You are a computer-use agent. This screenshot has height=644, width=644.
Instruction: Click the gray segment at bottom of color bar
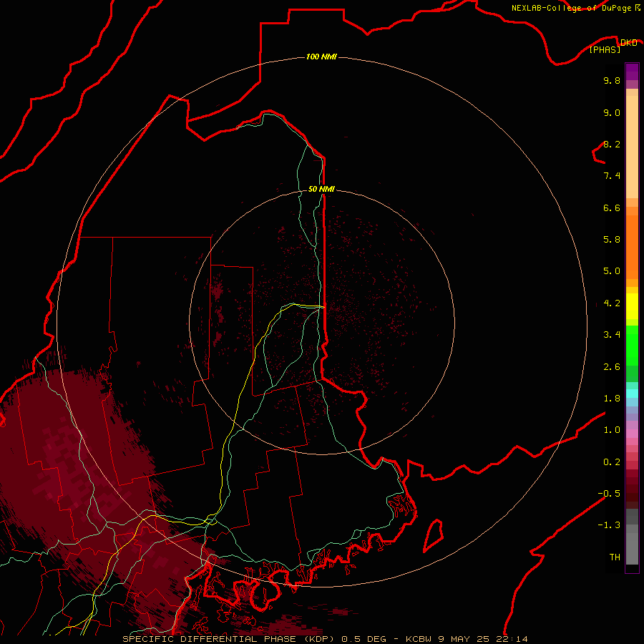[632, 549]
